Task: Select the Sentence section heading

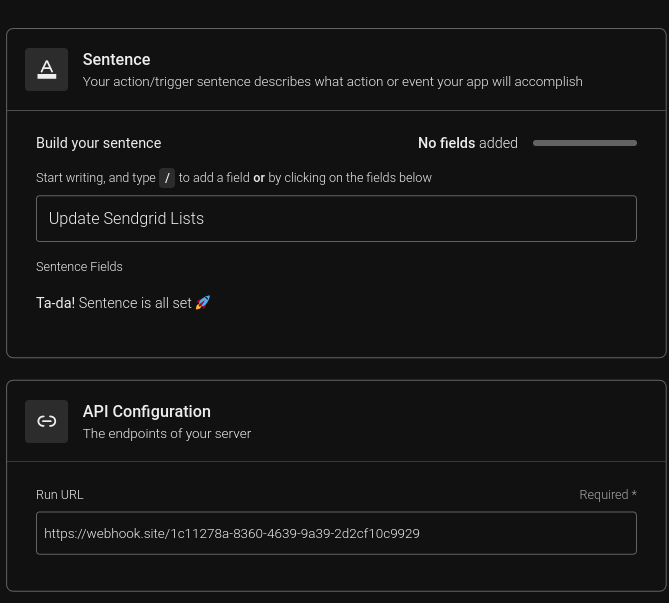Action: 116,59
